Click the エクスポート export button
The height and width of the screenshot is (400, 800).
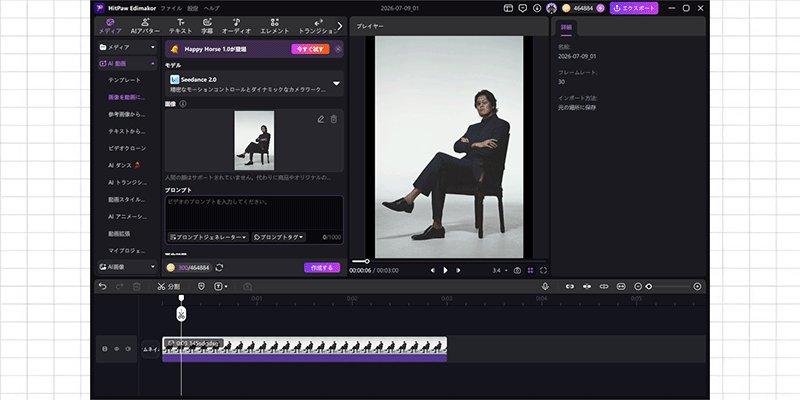click(x=634, y=8)
